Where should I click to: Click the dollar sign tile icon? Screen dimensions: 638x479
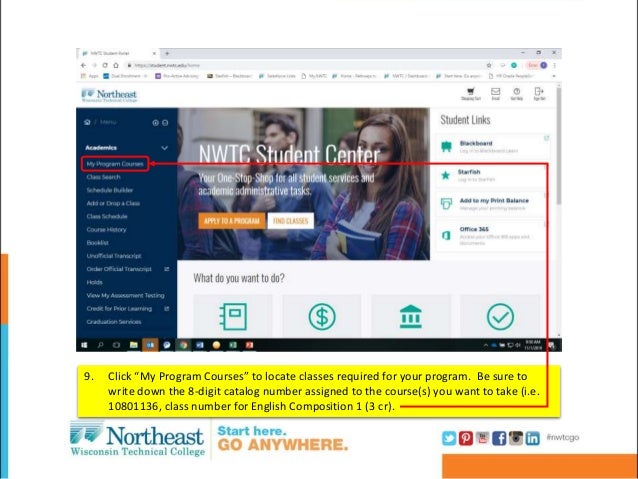322,316
